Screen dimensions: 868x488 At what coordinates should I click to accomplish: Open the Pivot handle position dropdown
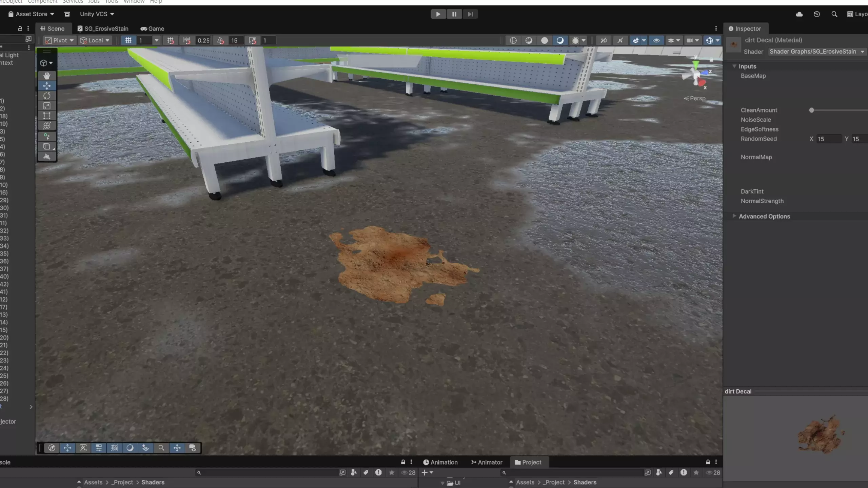[59, 40]
